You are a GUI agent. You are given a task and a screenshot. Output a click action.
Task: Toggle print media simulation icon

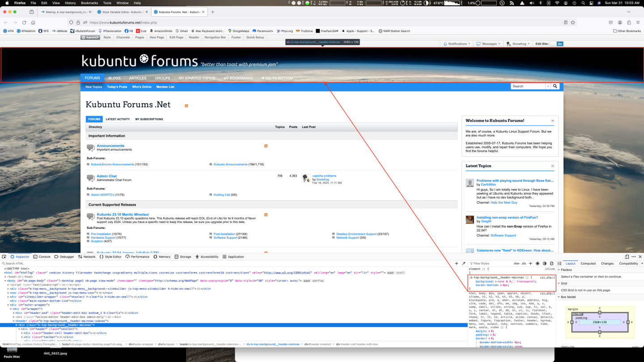(x=551, y=264)
